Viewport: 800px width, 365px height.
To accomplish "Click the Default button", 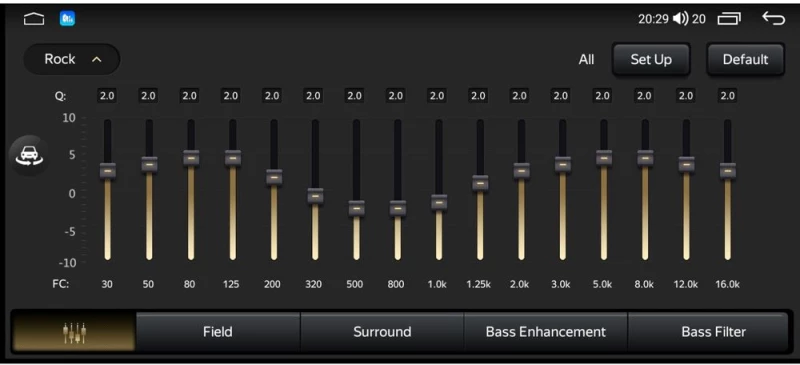I will click(745, 59).
